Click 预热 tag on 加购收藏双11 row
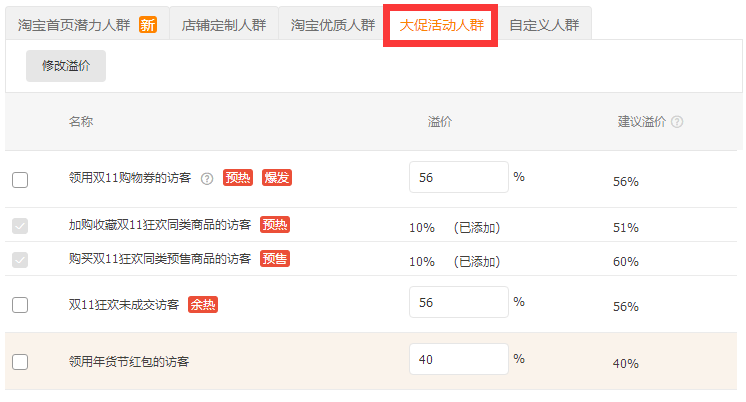This screenshot has width=746, height=402. [x=275, y=224]
